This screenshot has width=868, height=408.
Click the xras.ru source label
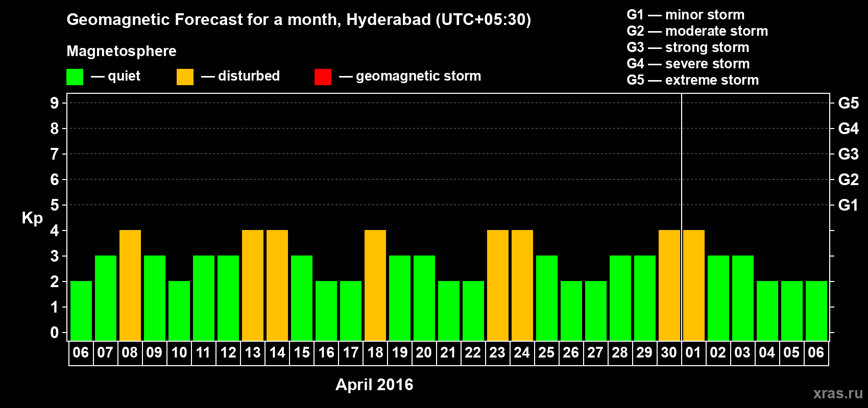(x=838, y=393)
